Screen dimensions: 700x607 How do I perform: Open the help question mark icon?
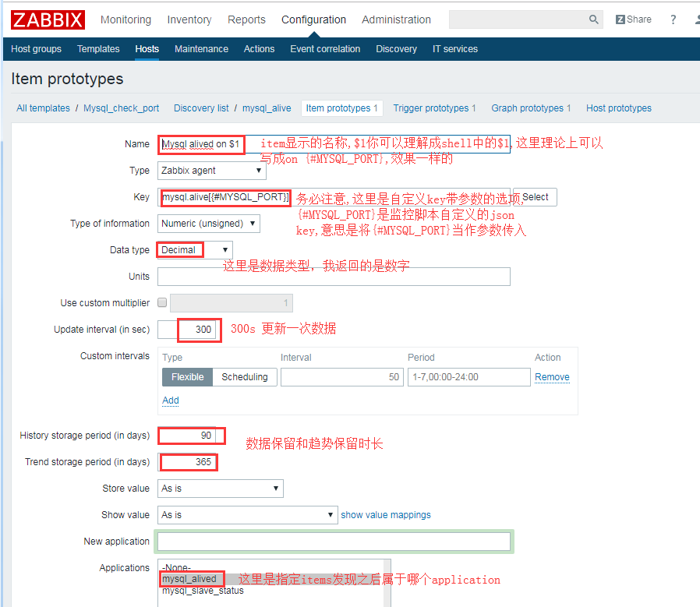coord(672,19)
